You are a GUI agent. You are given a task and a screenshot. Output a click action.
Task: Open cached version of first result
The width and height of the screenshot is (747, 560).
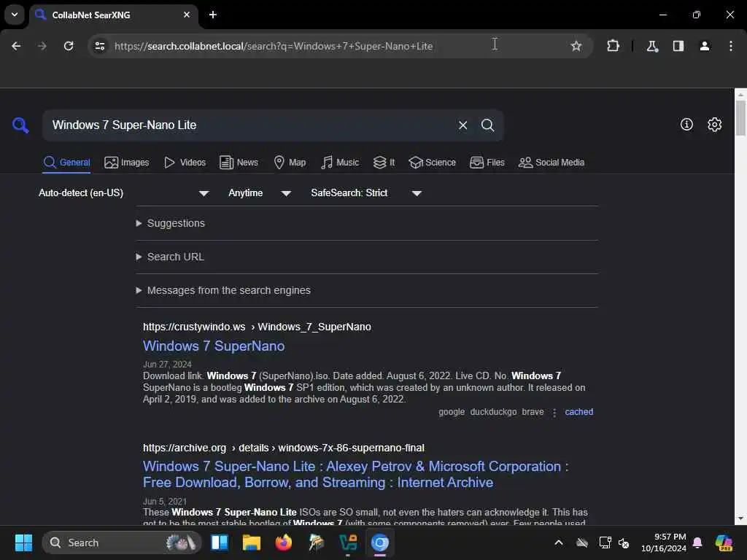[578, 412]
